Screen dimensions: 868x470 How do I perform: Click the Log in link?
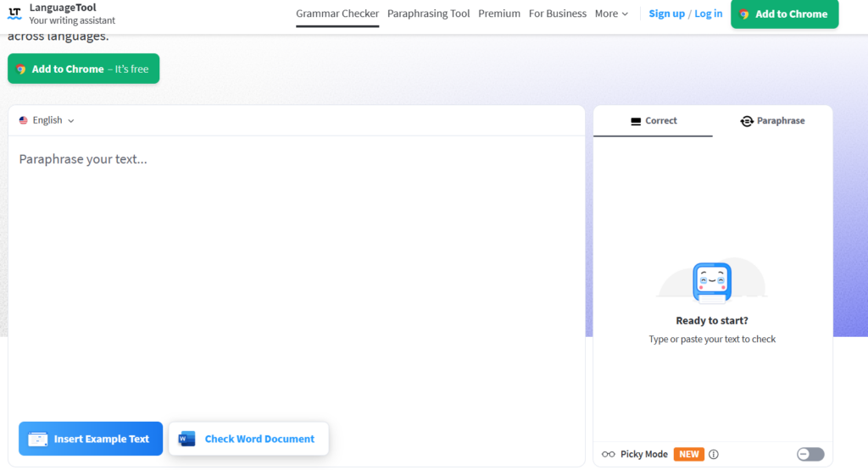click(x=708, y=14)
